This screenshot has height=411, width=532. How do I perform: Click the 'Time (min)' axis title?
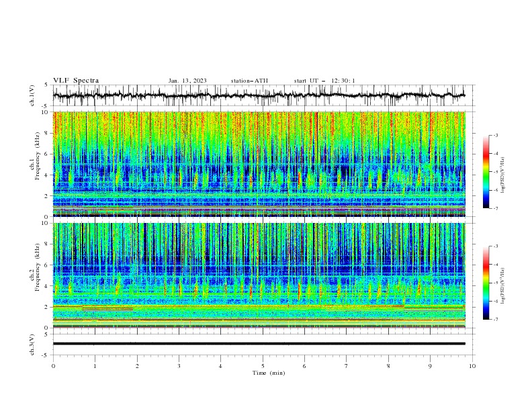pos(269,373)
